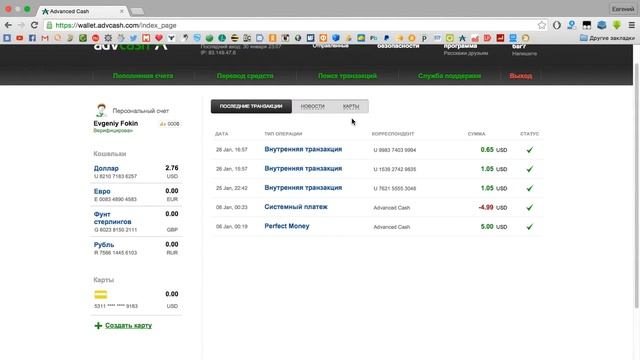Screen dimensions: 640x360
Task: Click the Дата column header
Action: coord(222,134)
